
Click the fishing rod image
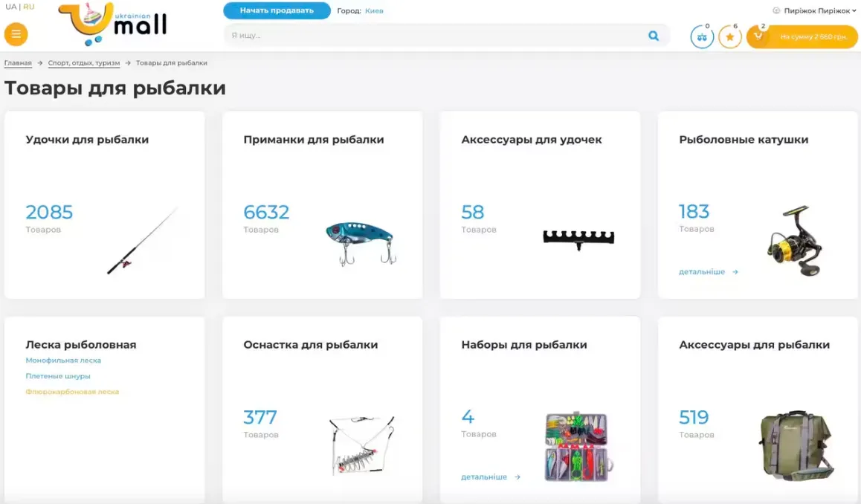[x=143, y=240]
